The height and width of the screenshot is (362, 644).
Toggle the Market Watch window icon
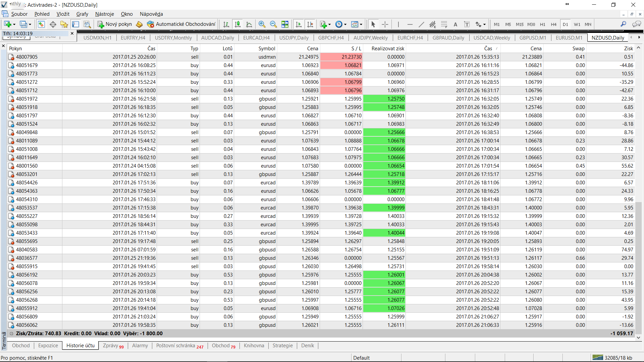point(41,24)
